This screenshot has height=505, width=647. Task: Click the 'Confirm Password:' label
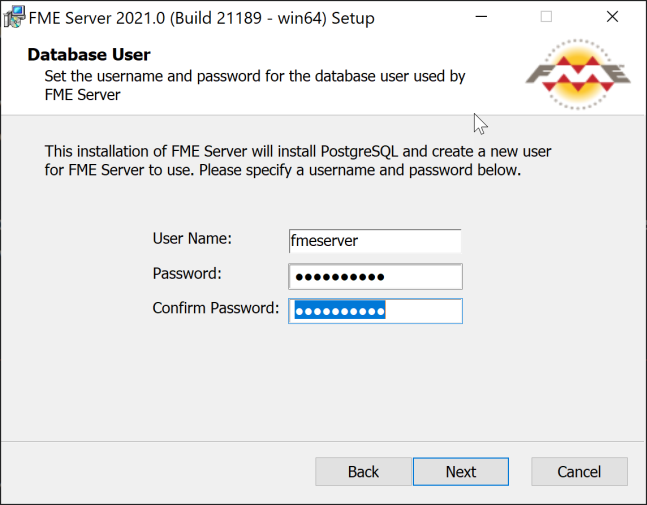(x=216, y=308)
